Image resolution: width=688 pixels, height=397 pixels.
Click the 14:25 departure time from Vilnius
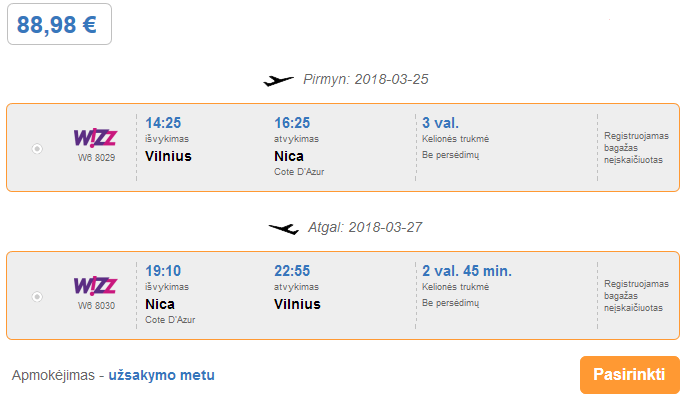click(163, 123)
